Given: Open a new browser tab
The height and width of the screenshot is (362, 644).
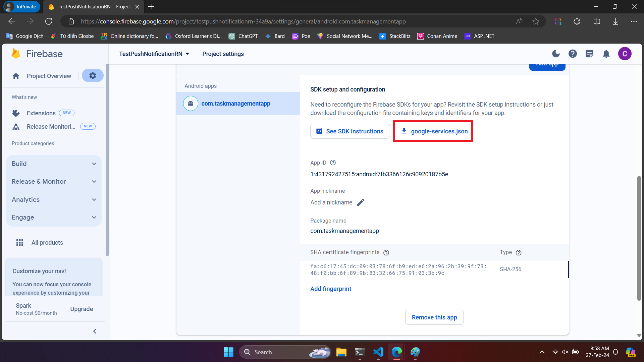Looking at the screenshot, I should [151, 7].
